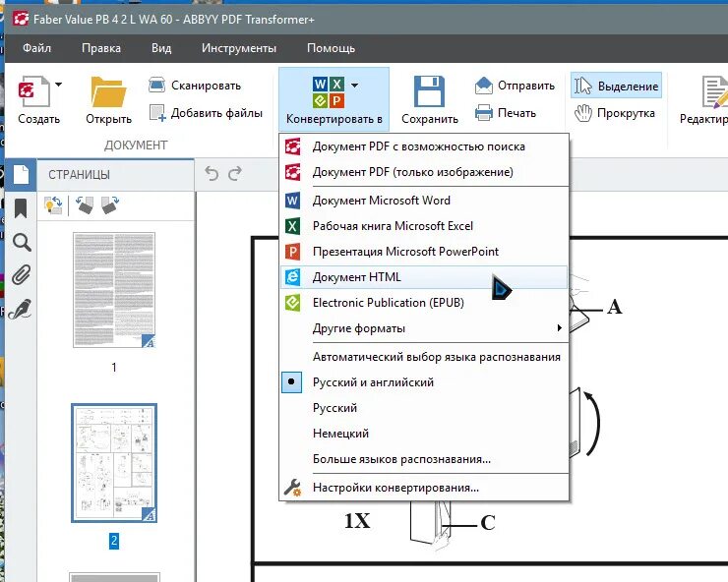Collapse the Конвертировать в dropdown arrow

(x=355, y=85)
